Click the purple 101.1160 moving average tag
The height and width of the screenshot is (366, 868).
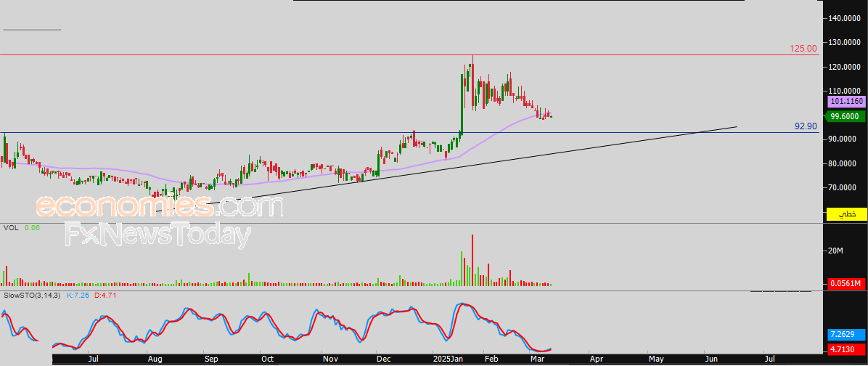[846, 104]
